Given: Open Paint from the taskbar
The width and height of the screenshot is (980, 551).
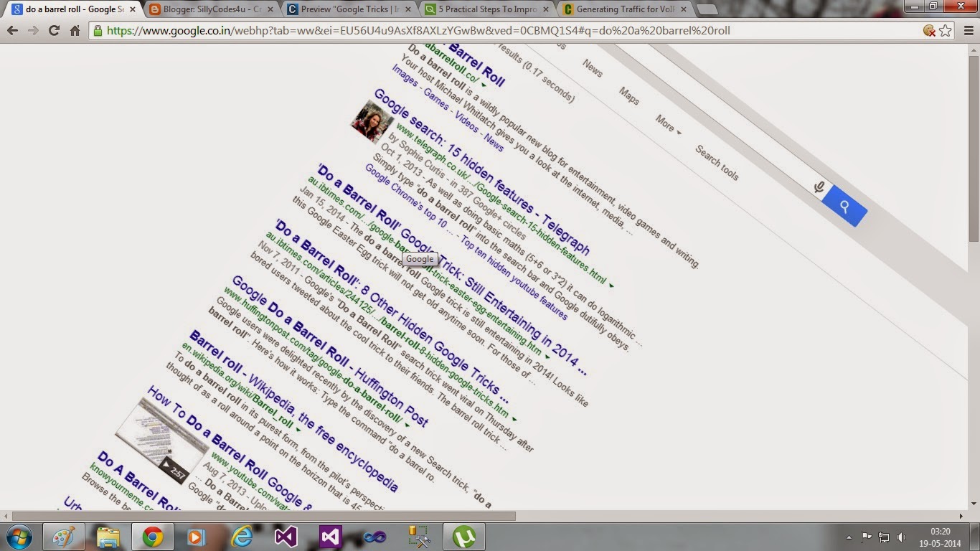Looking at the screenshot, I should [64, 537].
